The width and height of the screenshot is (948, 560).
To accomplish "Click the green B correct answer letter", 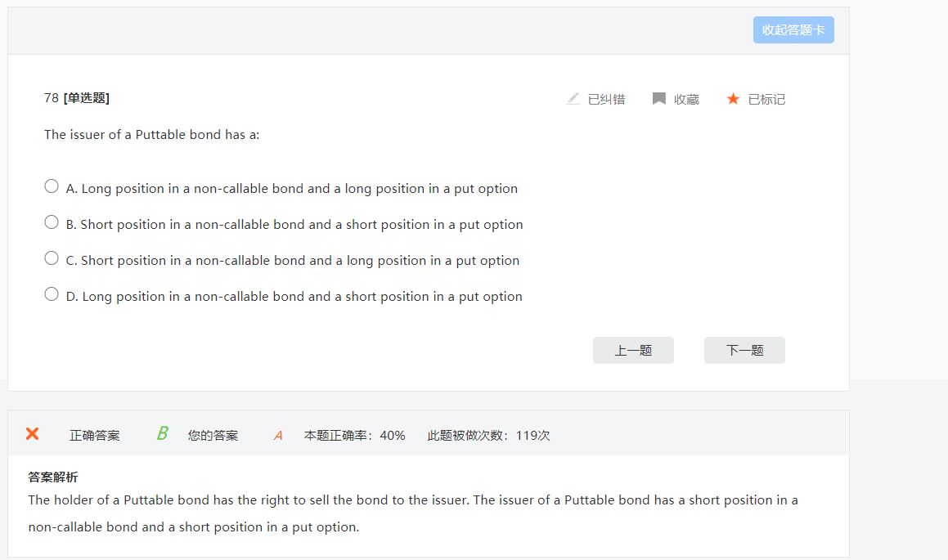I will coord(162,434).
